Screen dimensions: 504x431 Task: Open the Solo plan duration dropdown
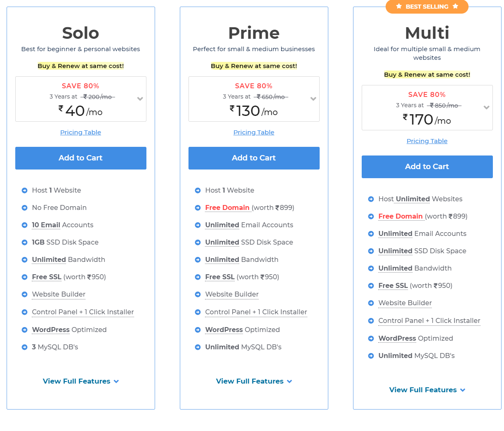tap(140, 99)
